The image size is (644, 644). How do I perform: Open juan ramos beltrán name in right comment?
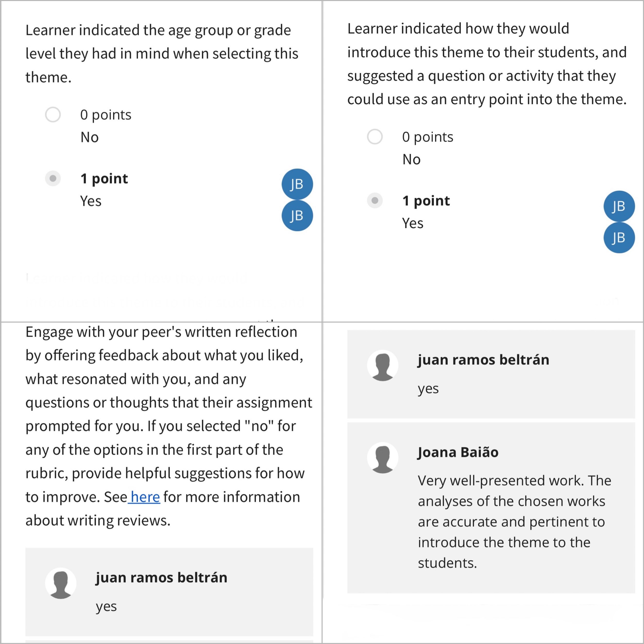coord(483,360)
